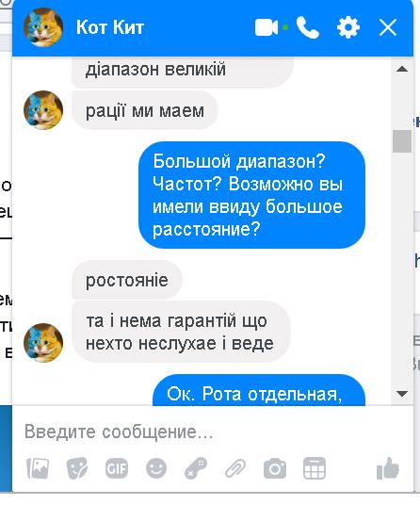Click the message bubble 'рації ми маем'

coord(145,110)
